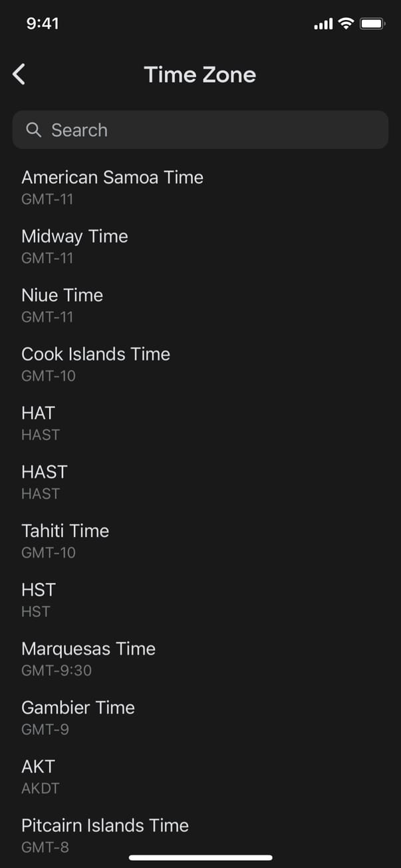Select Marquesas Time GMT-9:30
The height and width of the screenshot is (868, 401).
coord(88,657)
